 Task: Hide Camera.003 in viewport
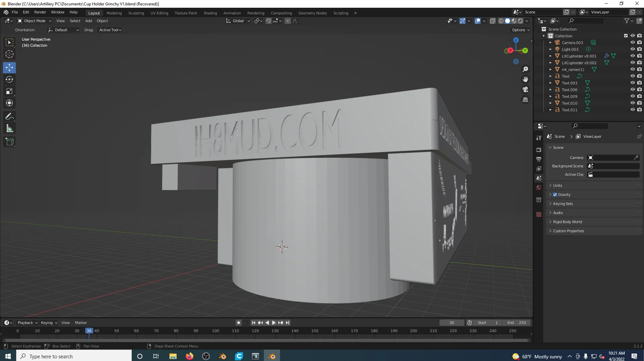(x=633, y=43)
